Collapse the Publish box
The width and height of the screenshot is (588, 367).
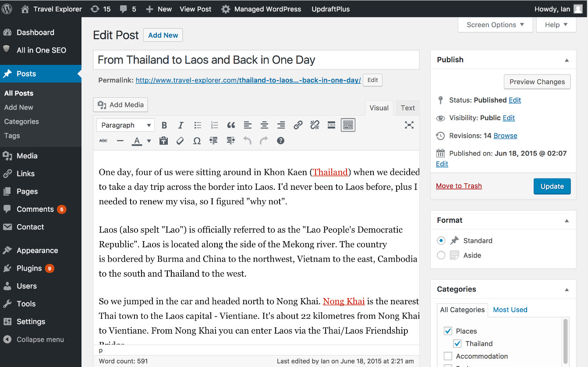(567, 60)
